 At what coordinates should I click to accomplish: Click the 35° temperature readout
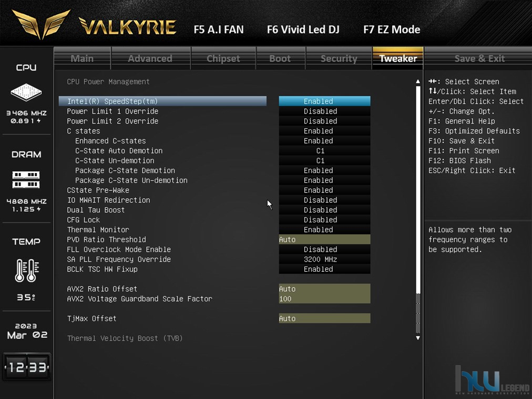(x=26, y=297)
